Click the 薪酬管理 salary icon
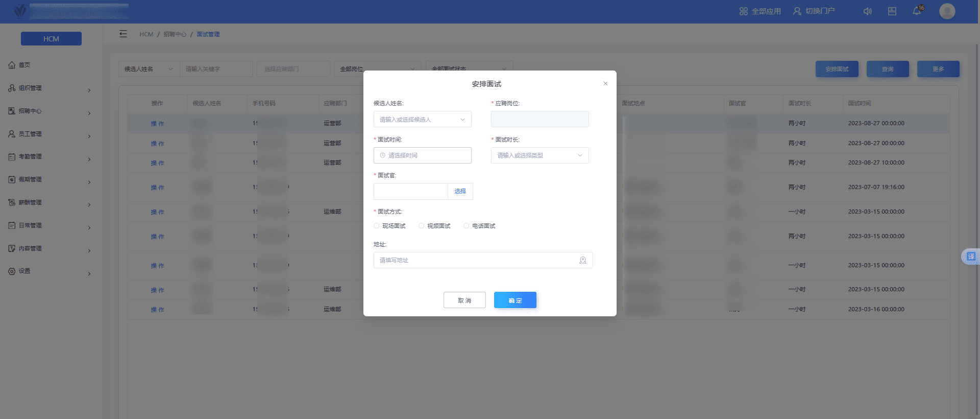 12,202
